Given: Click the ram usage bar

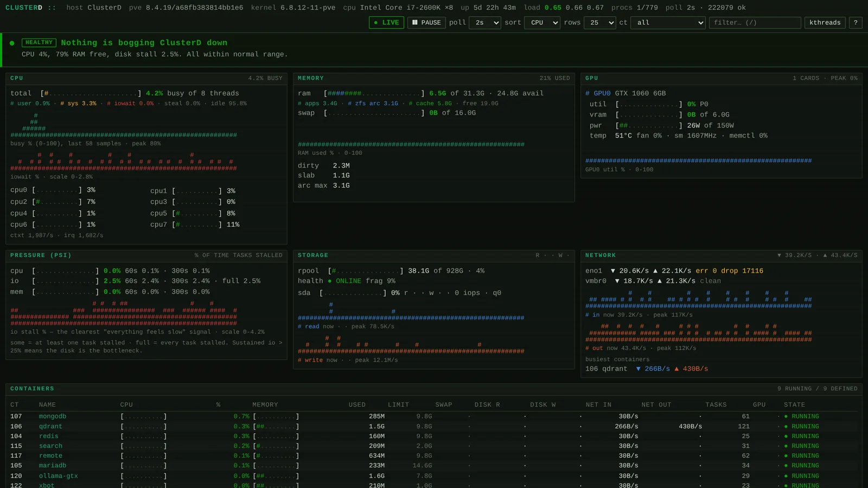Looking at the screenshot, I should tap(374, 93).
